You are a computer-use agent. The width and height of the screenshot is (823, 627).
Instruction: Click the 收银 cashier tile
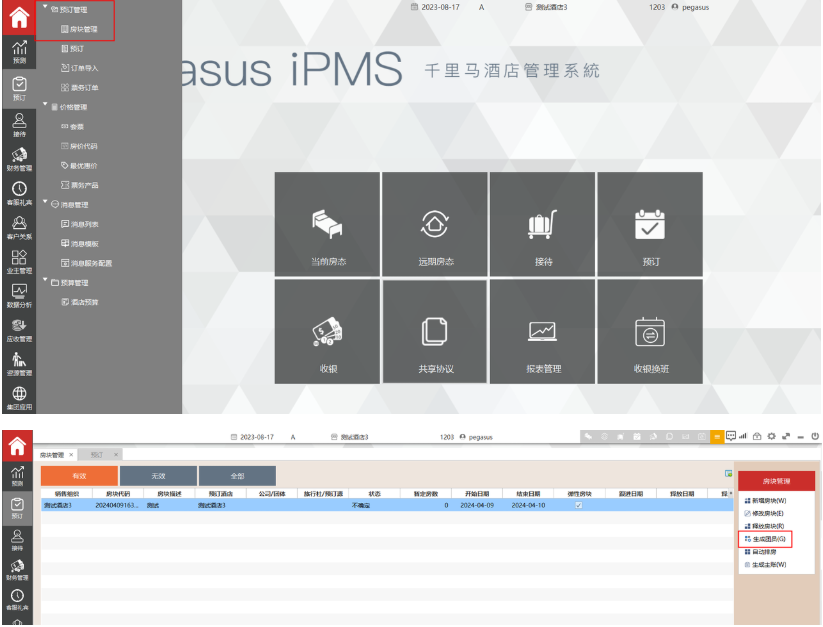tap(327, 333)
